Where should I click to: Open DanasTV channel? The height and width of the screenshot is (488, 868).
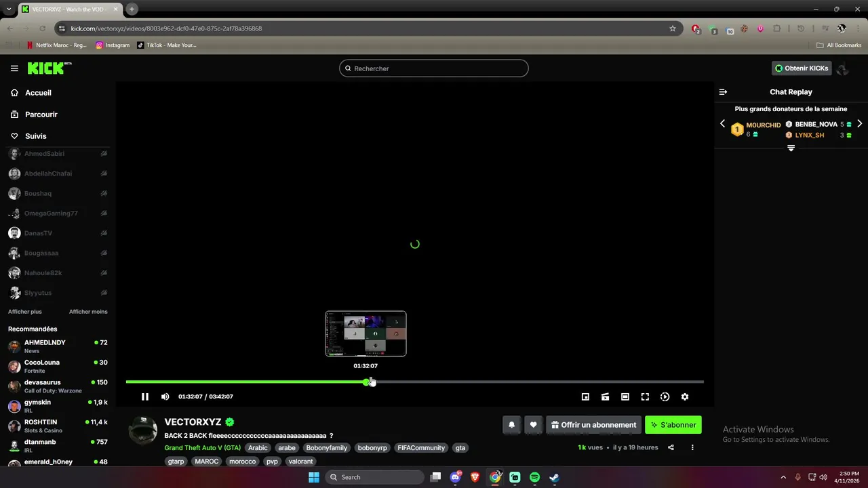click(58, 233)
